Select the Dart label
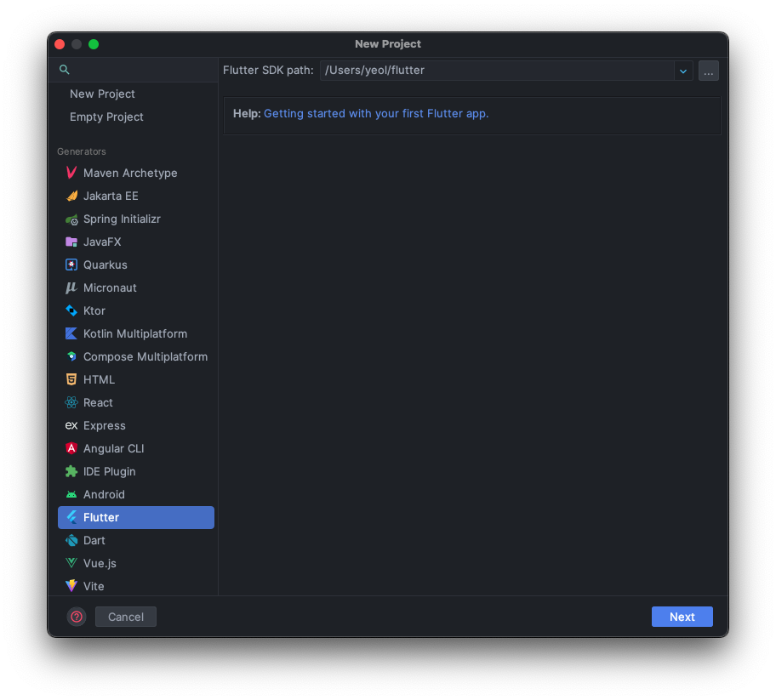Viewport: 776px width, 700px height. pyautogui.click(x=94, y=540)
